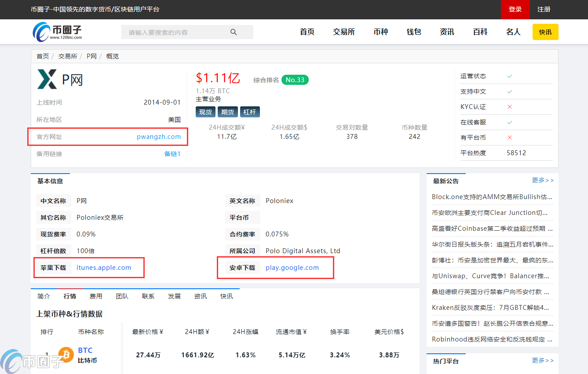
Task: Click the 注册 link in top bar
Action: point(544,10)
